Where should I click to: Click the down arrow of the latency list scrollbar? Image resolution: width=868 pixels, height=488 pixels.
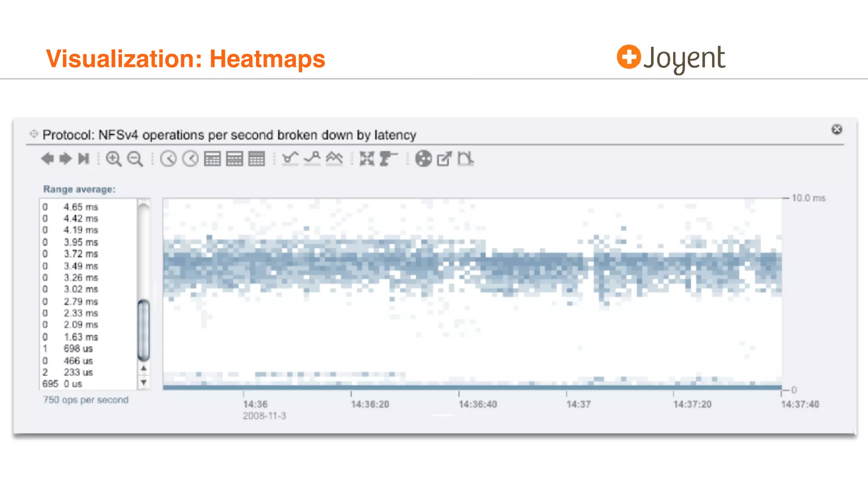point(144,383)
